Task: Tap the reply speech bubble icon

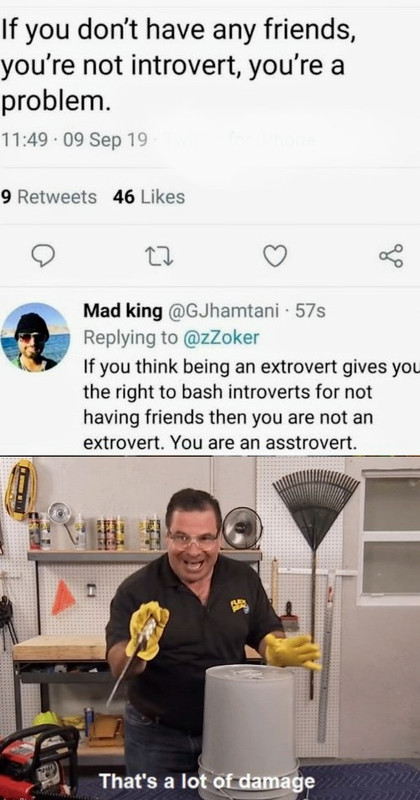Action: 43,256
